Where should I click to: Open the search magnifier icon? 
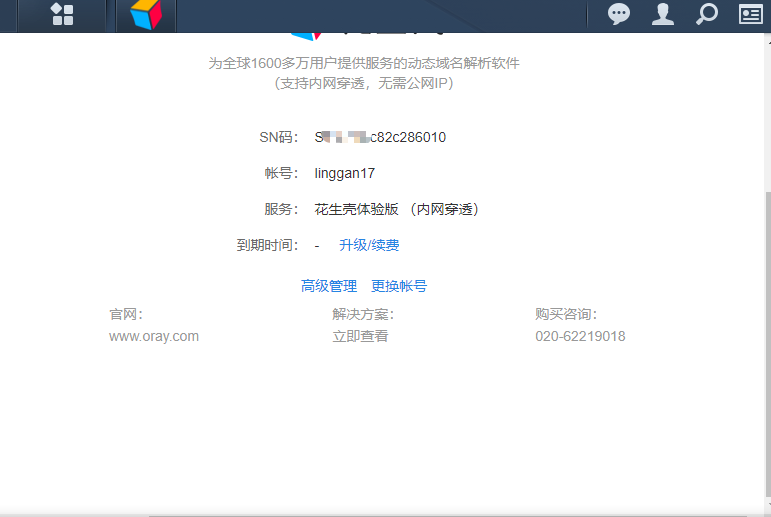click(x=707, y=14)
